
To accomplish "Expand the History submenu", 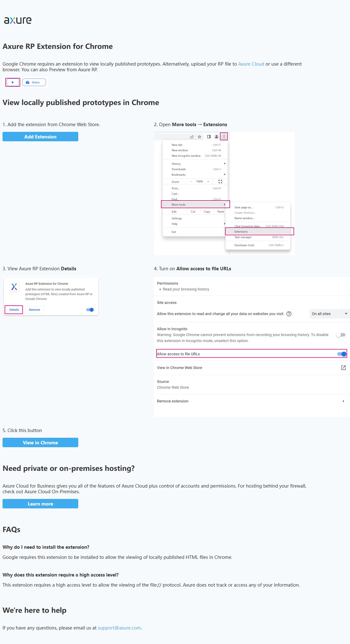I will click(196, 164).
